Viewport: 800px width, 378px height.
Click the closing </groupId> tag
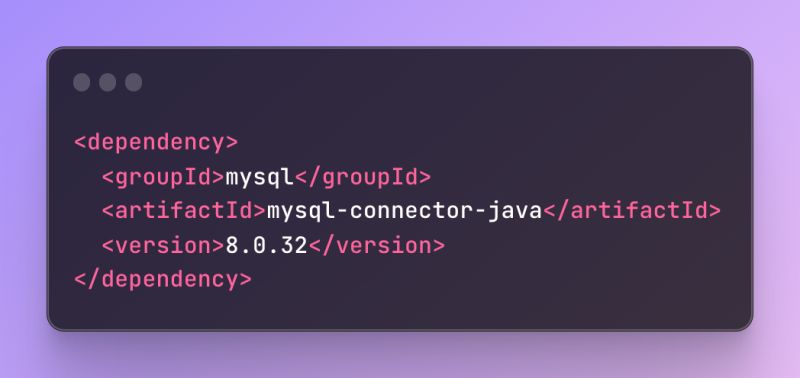(x=363, y=177)
